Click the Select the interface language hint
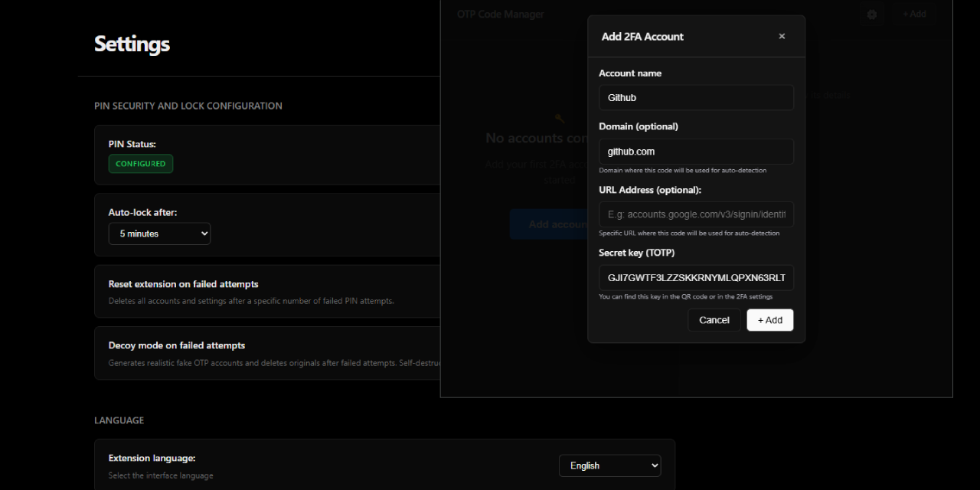 [161, 475]
